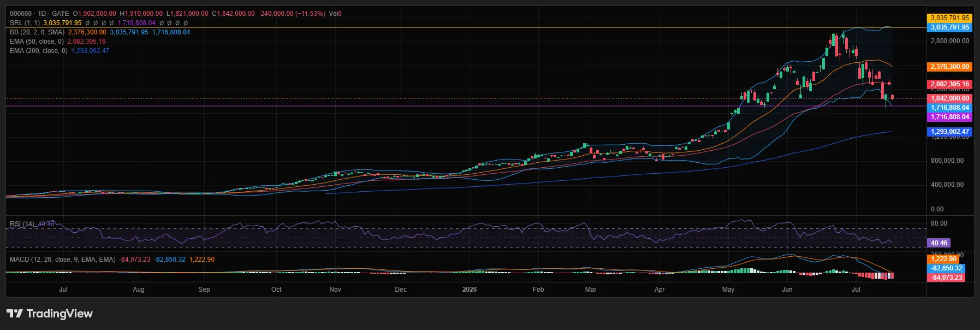
Task: Select the EMA (200, close, 0) legend
Action: coord(39,51)
